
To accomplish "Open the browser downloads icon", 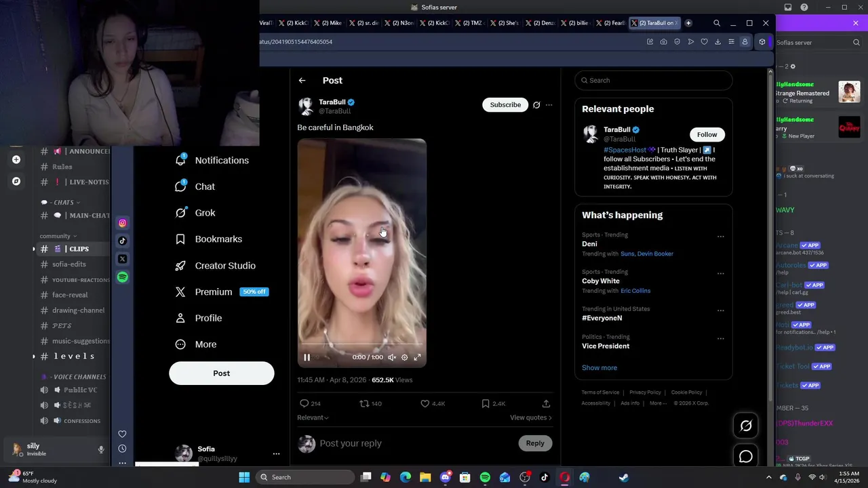I will point(717,42).
